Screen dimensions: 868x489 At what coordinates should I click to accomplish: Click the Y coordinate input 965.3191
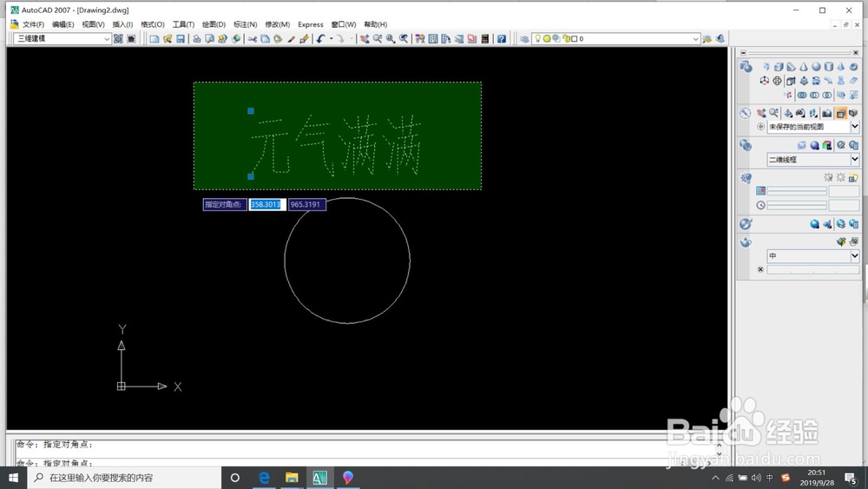(x=306, y=204)
